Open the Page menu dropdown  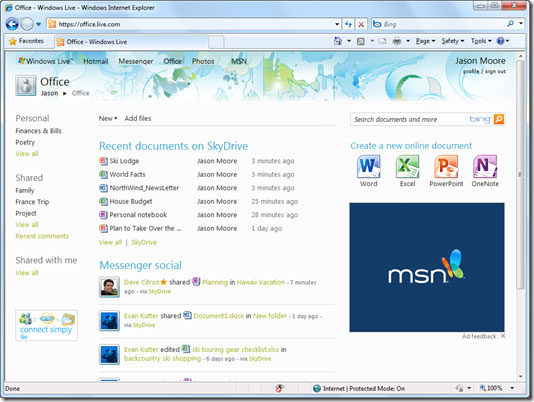pyautogui.click(x=425, y=41)
